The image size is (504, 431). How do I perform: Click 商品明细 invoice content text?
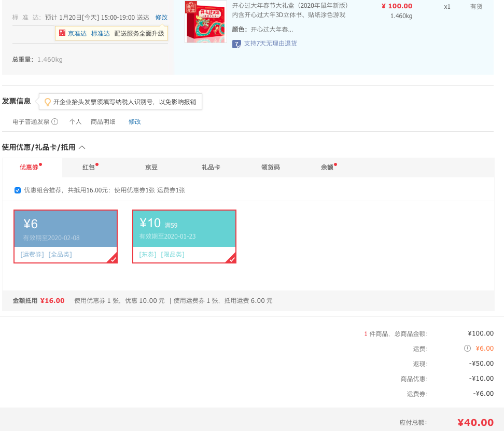tap(103, 121)
